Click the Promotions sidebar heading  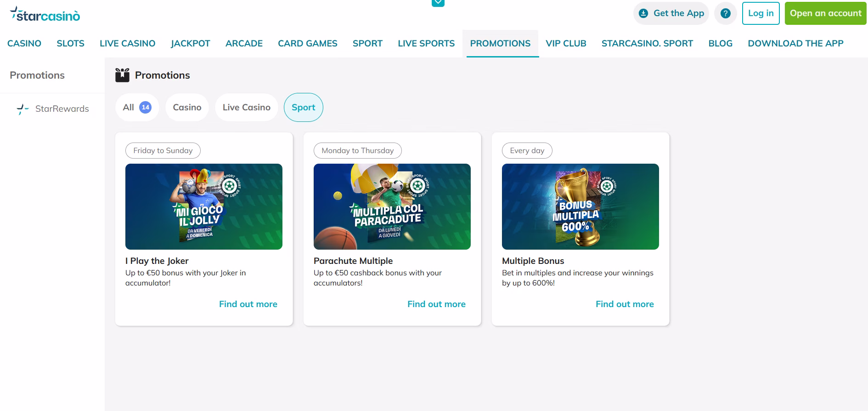click(37, 75)
